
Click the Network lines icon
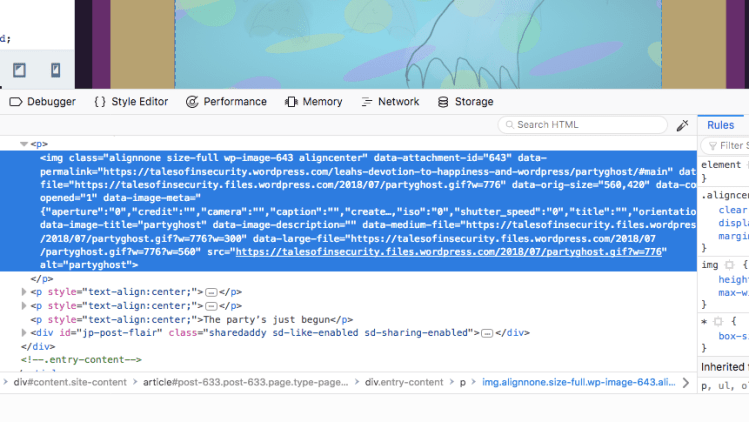pos(367,102)
